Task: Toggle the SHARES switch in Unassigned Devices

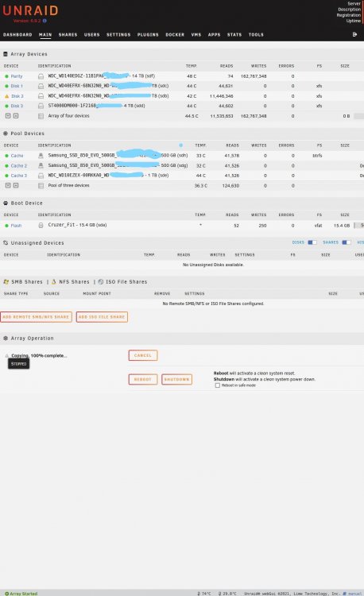Action: 347,242
